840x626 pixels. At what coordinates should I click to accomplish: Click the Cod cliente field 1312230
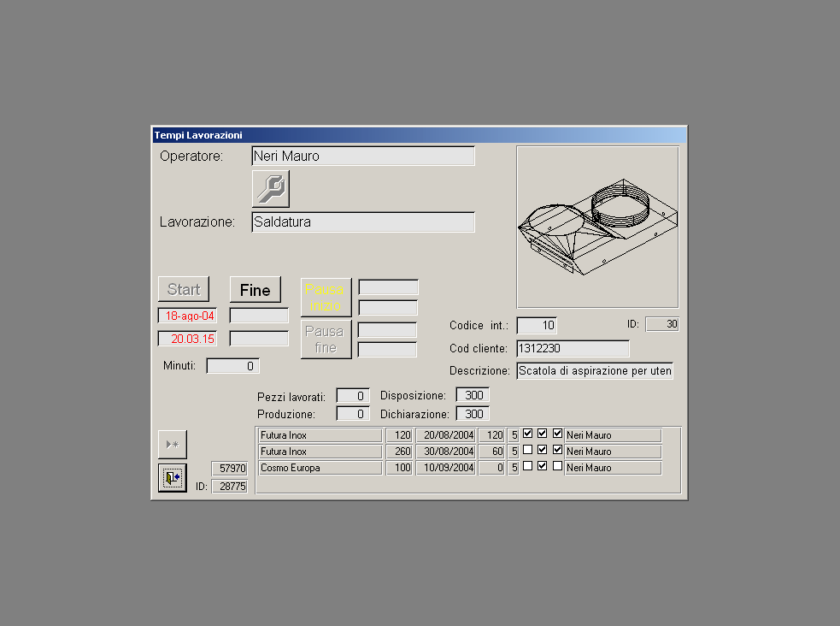(573, 348)
